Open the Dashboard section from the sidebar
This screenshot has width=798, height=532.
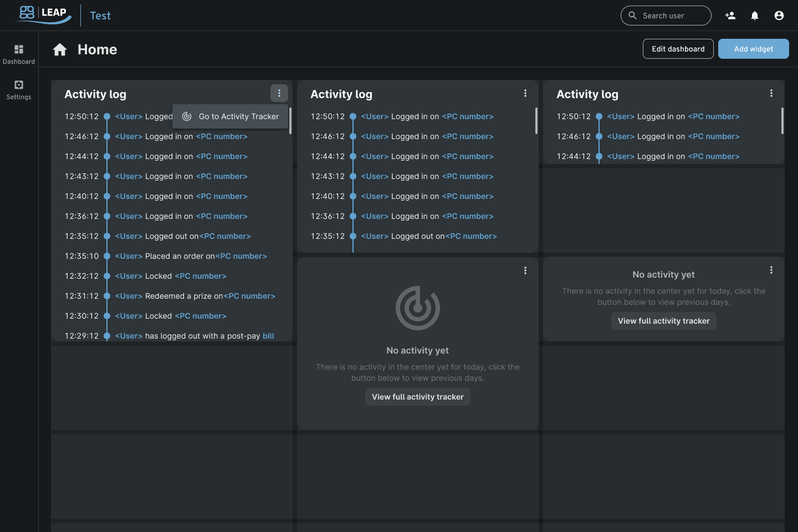tap(19, 53)
